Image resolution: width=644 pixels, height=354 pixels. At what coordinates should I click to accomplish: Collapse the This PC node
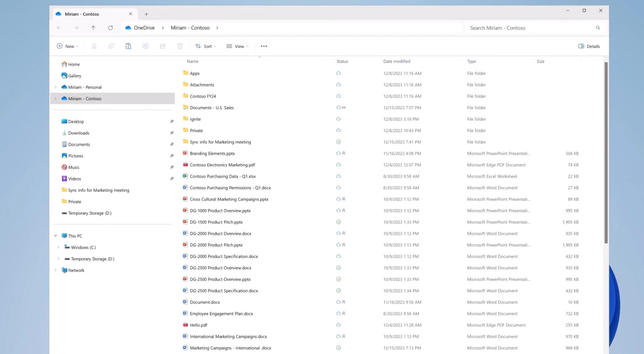pyautogui.click(x=55, y=236)
